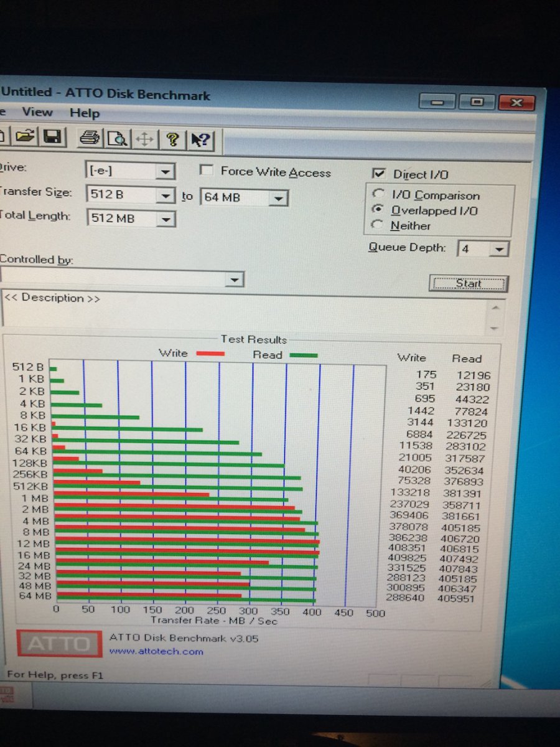Visit the www.attotech.com link
The image size is (560, 747).
(x=156, y=651)
